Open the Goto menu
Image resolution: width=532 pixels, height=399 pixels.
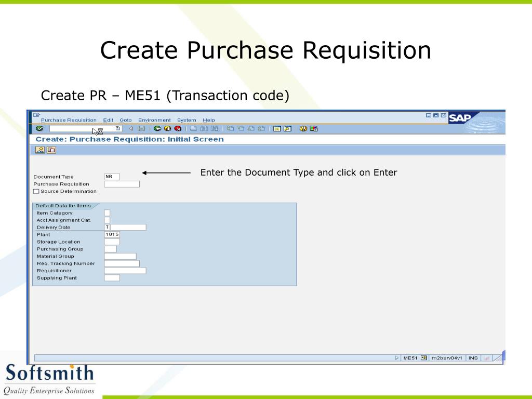click(x=126, y=120)
